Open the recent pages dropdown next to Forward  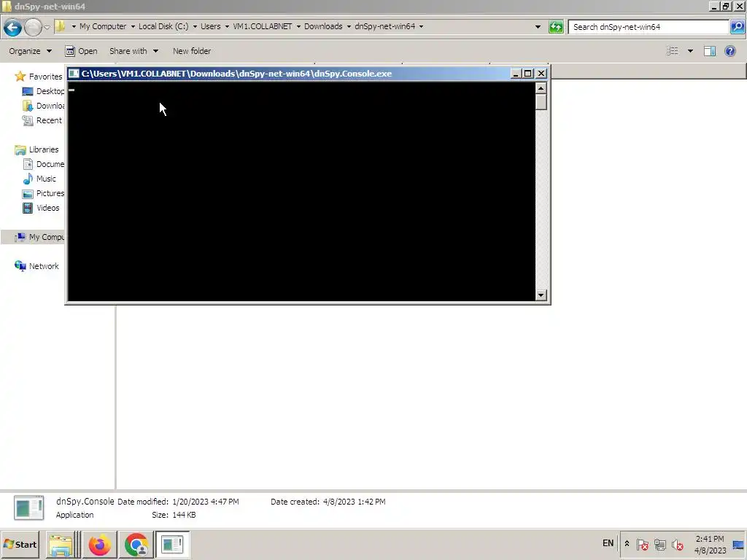47,27
